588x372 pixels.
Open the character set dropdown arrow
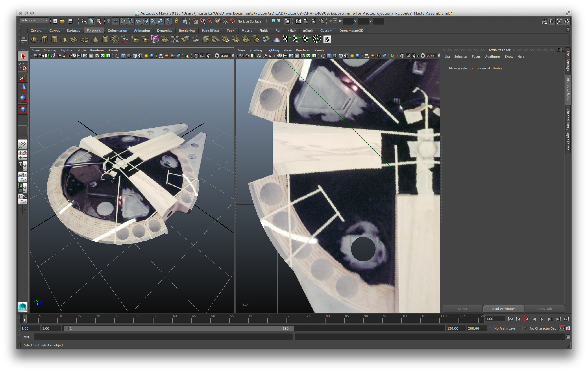pos(525,328)
